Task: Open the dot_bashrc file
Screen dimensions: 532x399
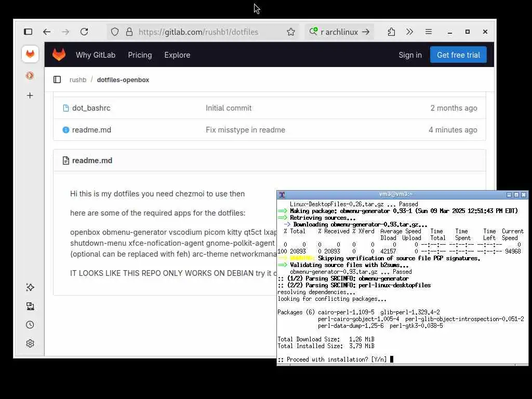Action: [x=91, y=108]
